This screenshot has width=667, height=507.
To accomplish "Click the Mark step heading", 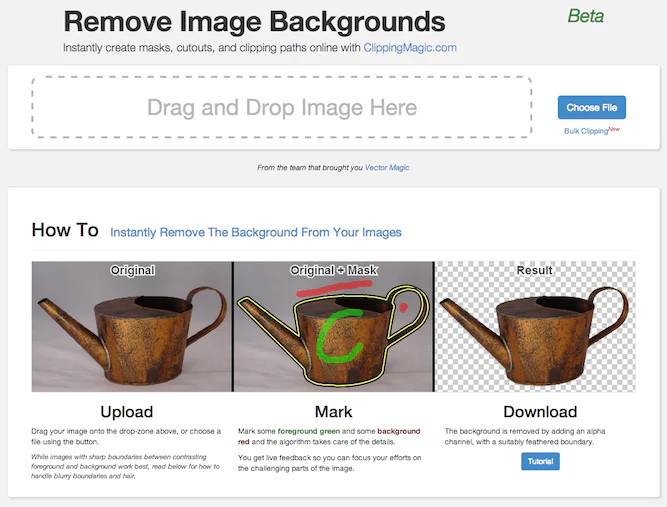I will point(333,412).
